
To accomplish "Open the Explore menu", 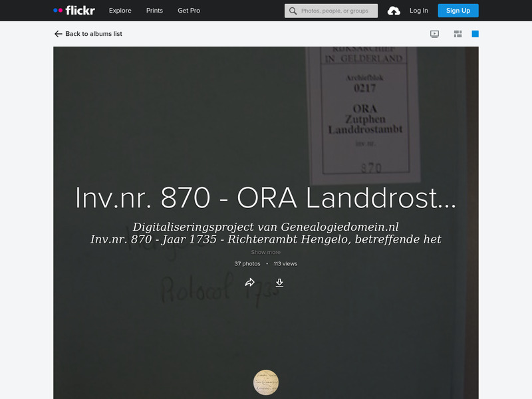I will pyautogui.click(x=120, y=11).
